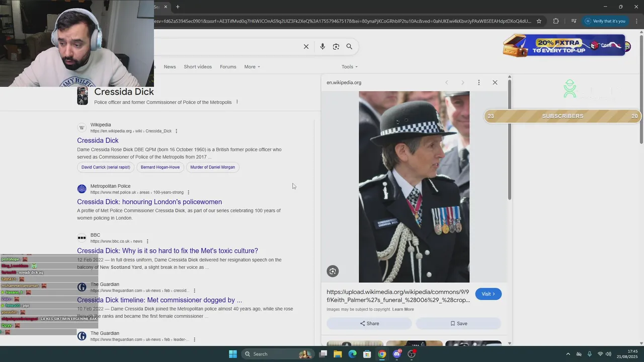Bookmark this page with star icon

pyautogui.click(x=539, y=21)
